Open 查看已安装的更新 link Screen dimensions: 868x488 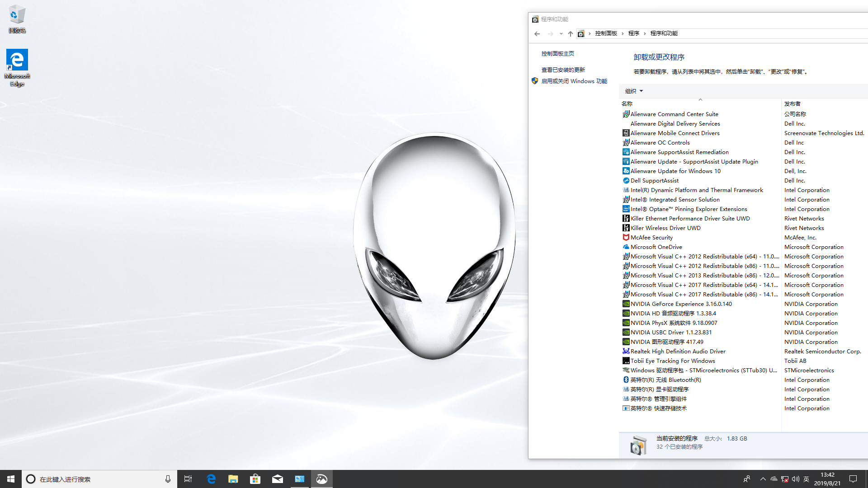pos(563,70)
